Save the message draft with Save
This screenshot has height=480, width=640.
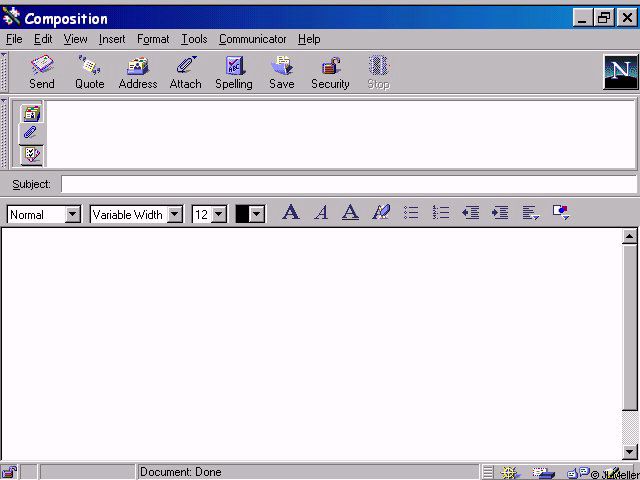pyautogui.click(x=282, y=72)
